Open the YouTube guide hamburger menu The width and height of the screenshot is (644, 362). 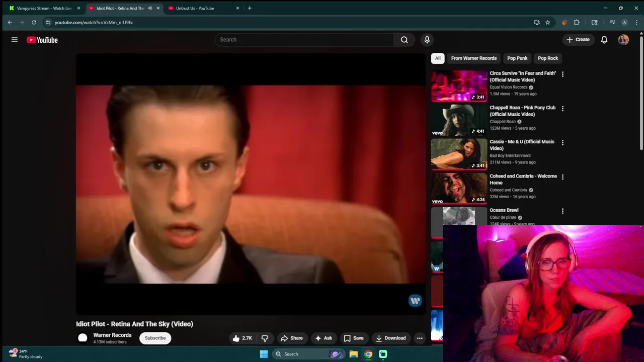(15, 40)
